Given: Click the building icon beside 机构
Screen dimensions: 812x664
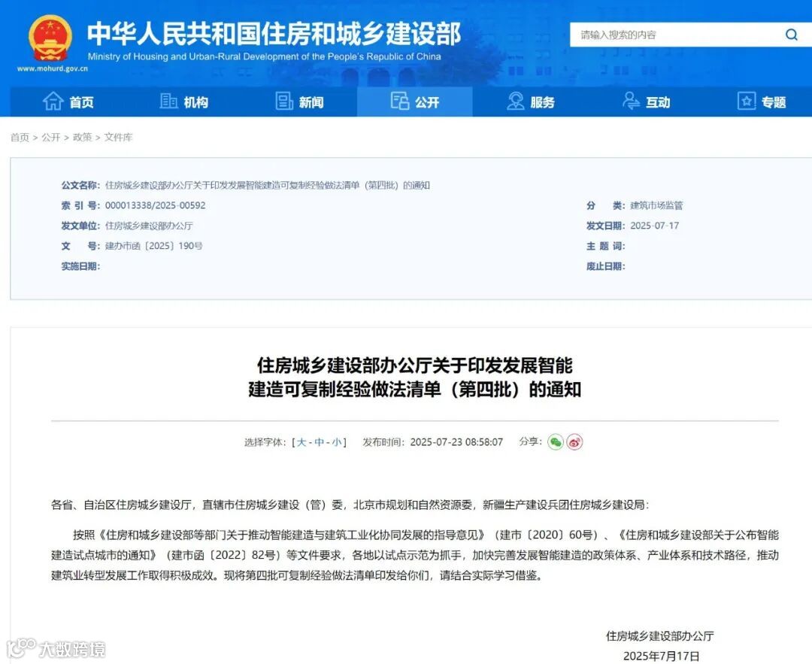Looking at the screenshot, I should click(x=168, y=101).
